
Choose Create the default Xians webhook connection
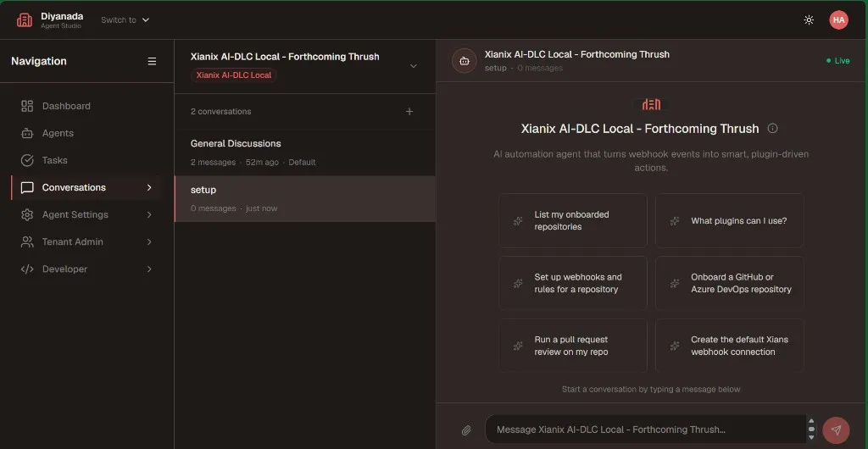click(730, 346)
